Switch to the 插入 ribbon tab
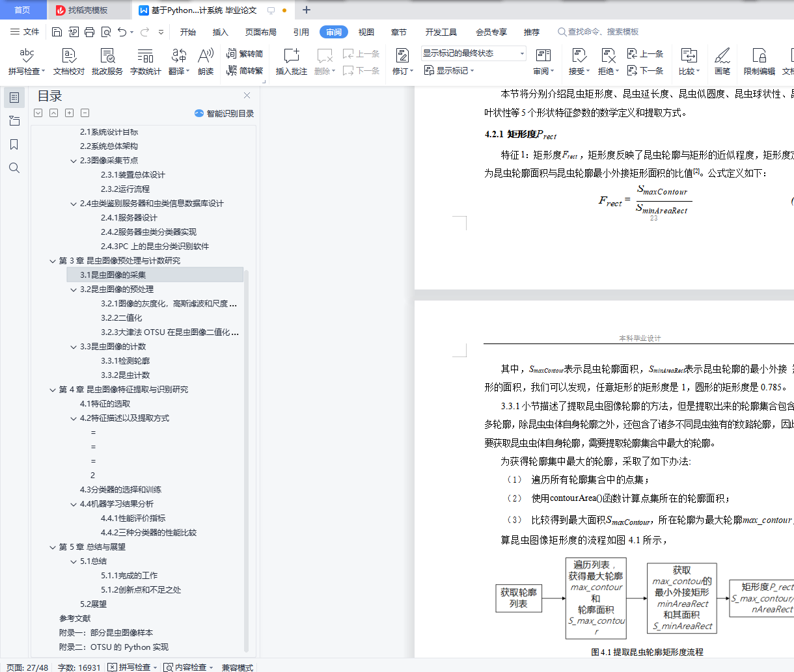Viewport: 794px width, 672px height. [x=221, y=32]
